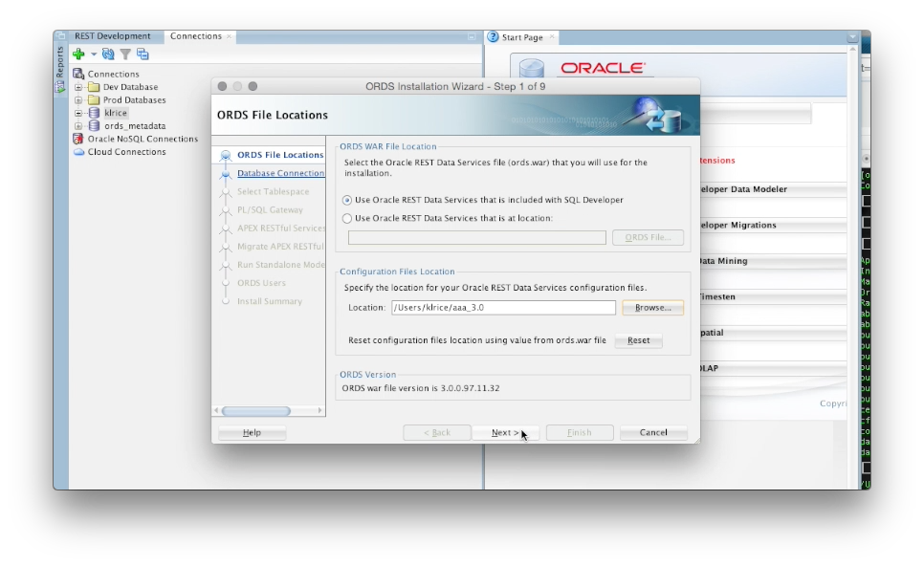Viewport: 924px width, 566px height.
Task: Click left arrow of wizard steps scrollbar
Action: [216, 410]
